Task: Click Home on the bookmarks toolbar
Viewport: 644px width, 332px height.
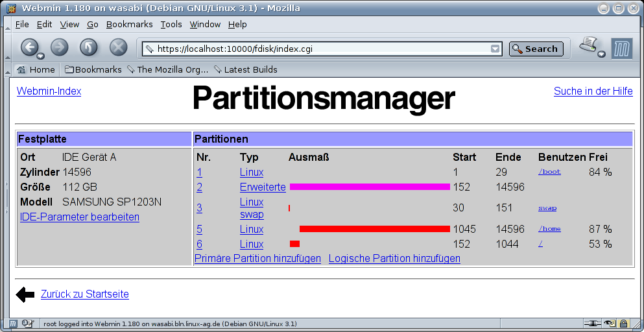Action: pyautogui.click(x=36, y=70)
